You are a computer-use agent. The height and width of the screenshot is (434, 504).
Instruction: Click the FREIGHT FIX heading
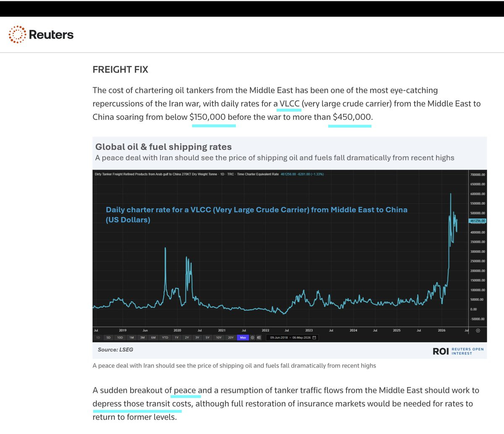tap(121, 70)
